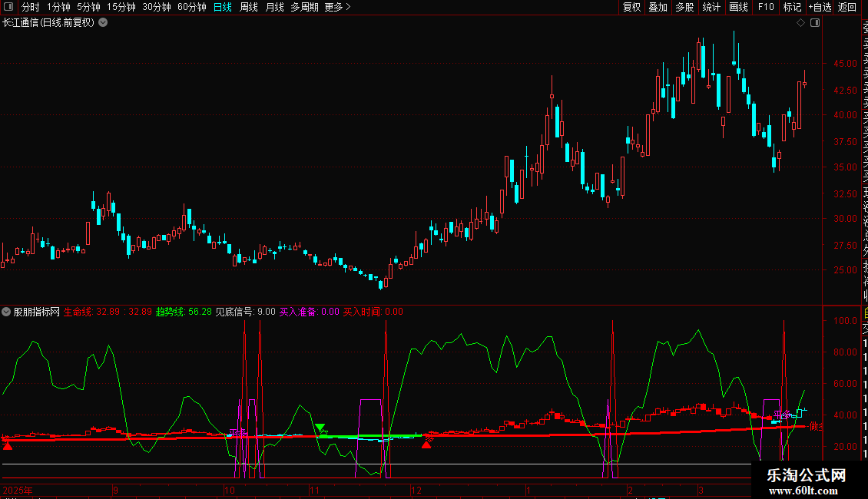
Task: Click the green down-triangle signal marker
Action: tap(320, 428)
